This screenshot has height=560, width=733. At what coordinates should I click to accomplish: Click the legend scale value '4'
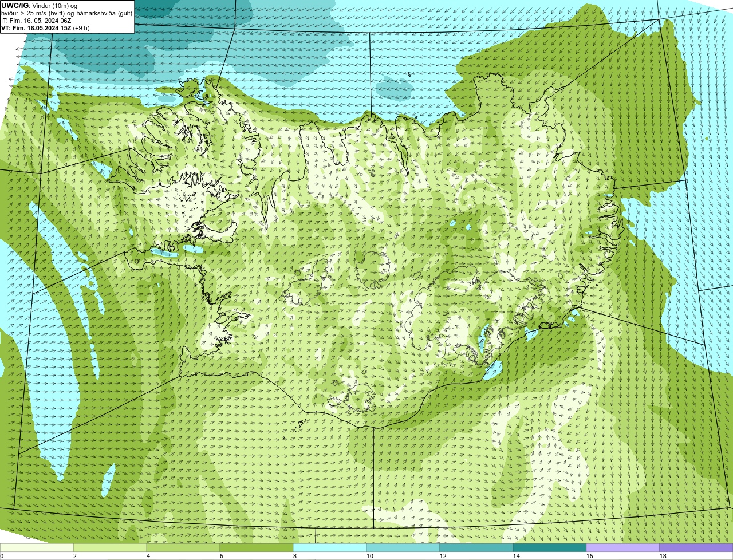[148, 556]
